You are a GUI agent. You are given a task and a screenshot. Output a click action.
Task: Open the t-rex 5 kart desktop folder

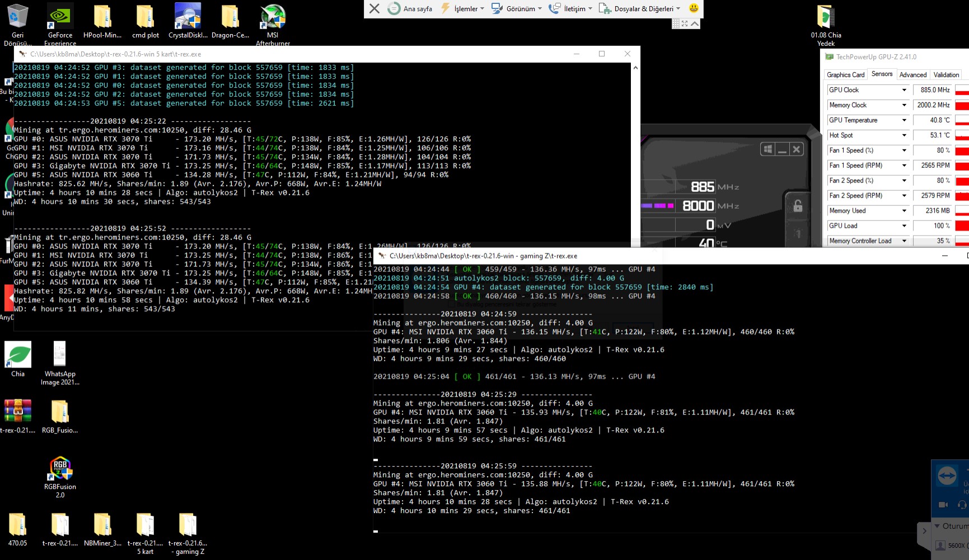[146, 533]
